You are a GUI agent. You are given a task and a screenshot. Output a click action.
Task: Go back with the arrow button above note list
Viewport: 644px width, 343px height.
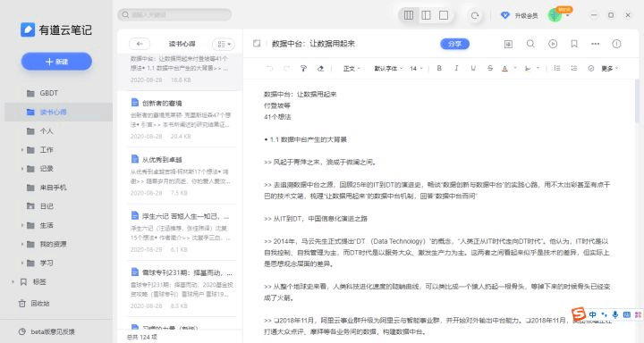tap(140, 44)
